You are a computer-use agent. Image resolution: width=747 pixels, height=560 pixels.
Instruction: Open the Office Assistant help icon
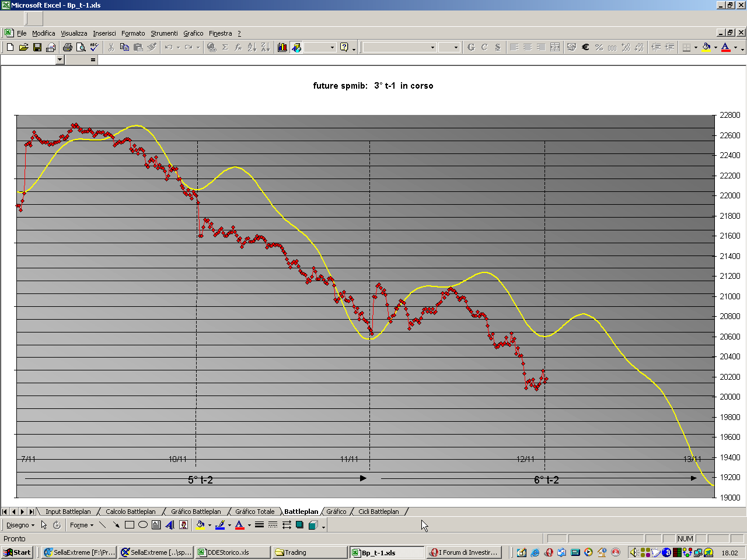pos(344,47)
